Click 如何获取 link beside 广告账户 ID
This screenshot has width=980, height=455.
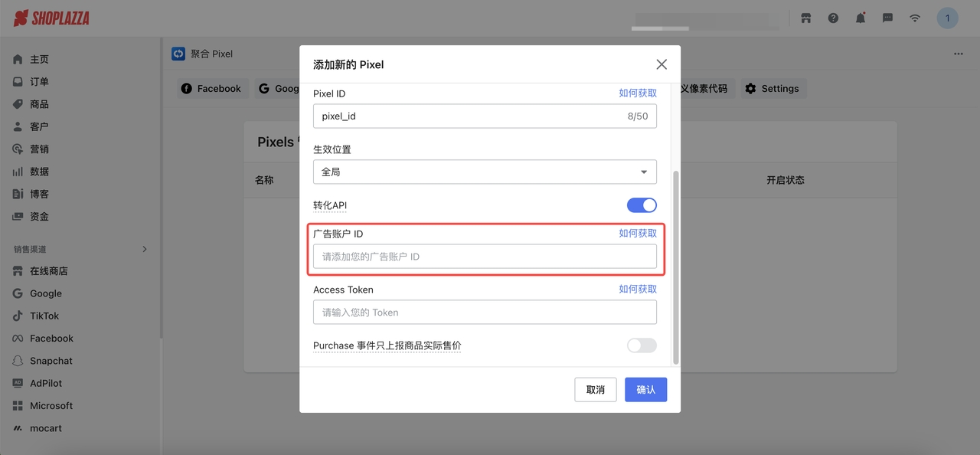coord(637,234)
